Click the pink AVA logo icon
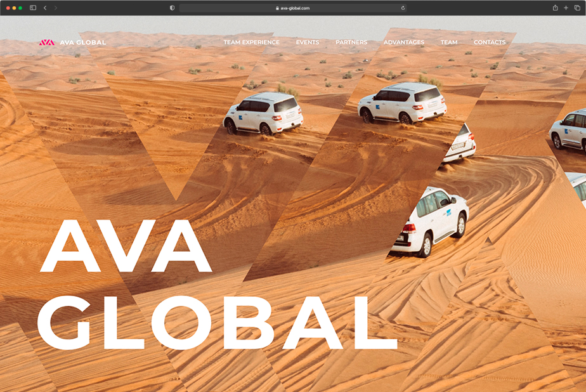Viewport: 586px width, 392px height. click(x=47, y=42)
